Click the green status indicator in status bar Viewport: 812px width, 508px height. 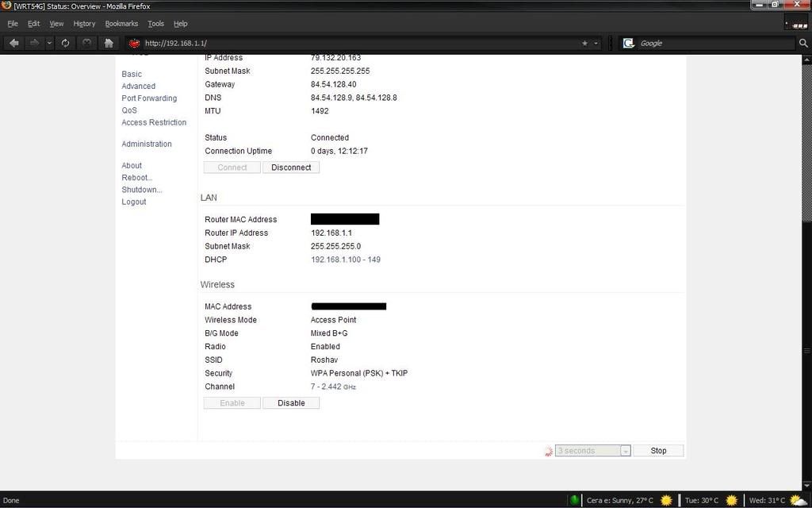coord(574,500)
